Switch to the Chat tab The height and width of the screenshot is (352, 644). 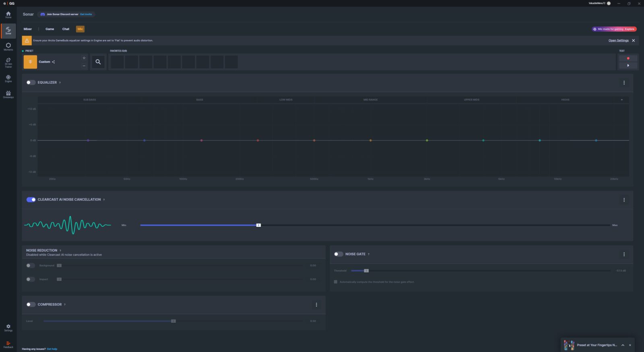point(66,29)
